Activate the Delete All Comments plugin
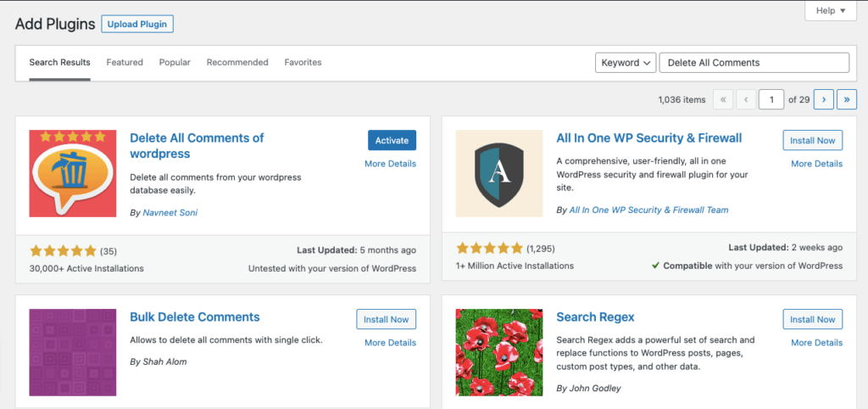This screenshot has height=409, width=868. click(x=392, y=140)
